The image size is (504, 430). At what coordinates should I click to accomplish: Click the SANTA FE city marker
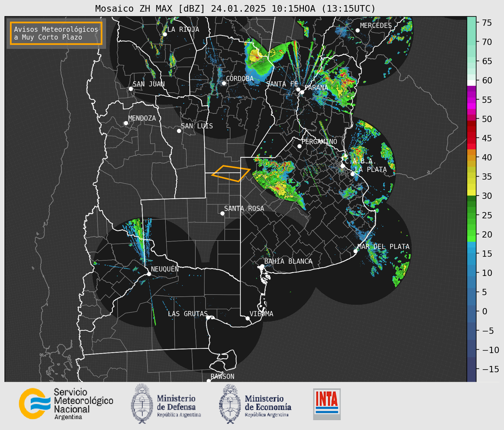tap(298, 89)
